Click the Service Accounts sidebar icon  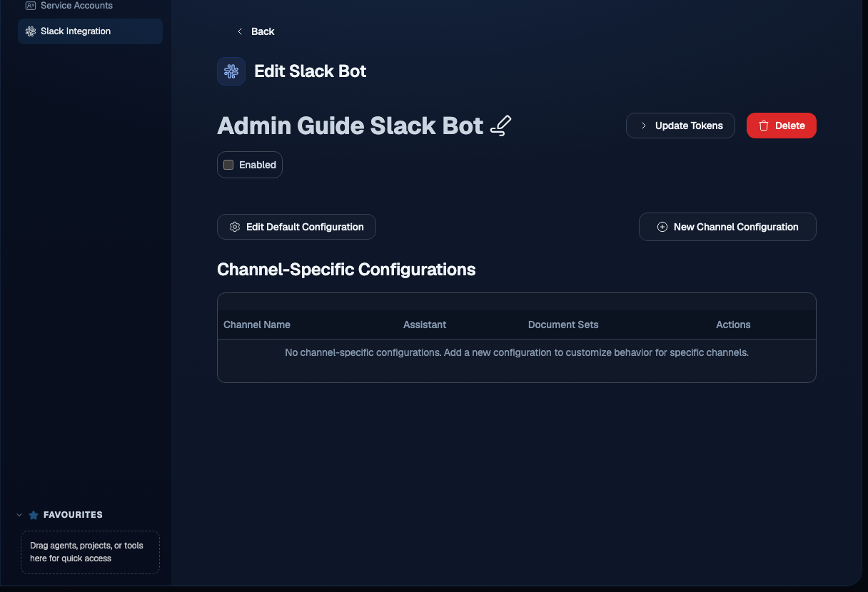[31, 6]
